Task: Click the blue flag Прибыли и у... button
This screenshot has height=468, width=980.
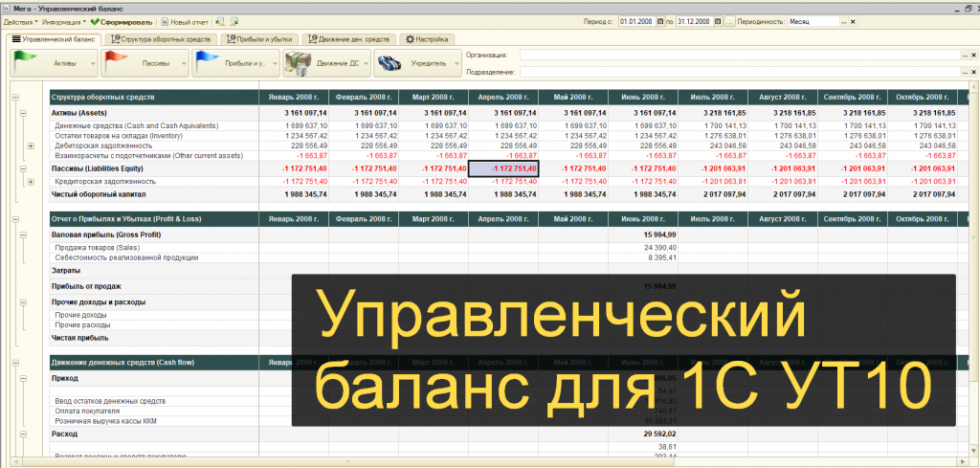Action: tap(235, 63)
